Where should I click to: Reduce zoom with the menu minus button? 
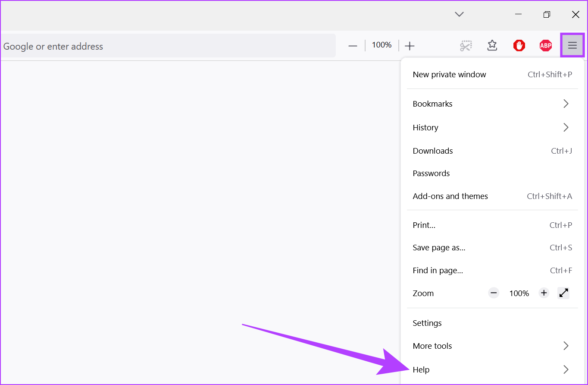coord(494,293)
